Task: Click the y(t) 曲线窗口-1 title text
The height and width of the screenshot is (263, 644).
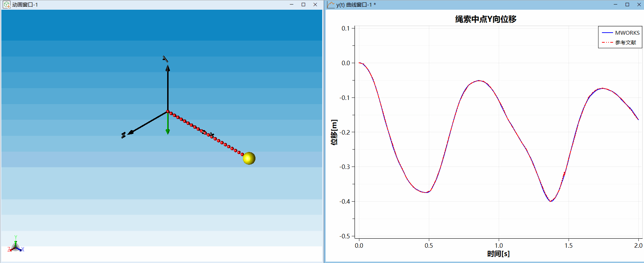Action: (x=356, y=5)
